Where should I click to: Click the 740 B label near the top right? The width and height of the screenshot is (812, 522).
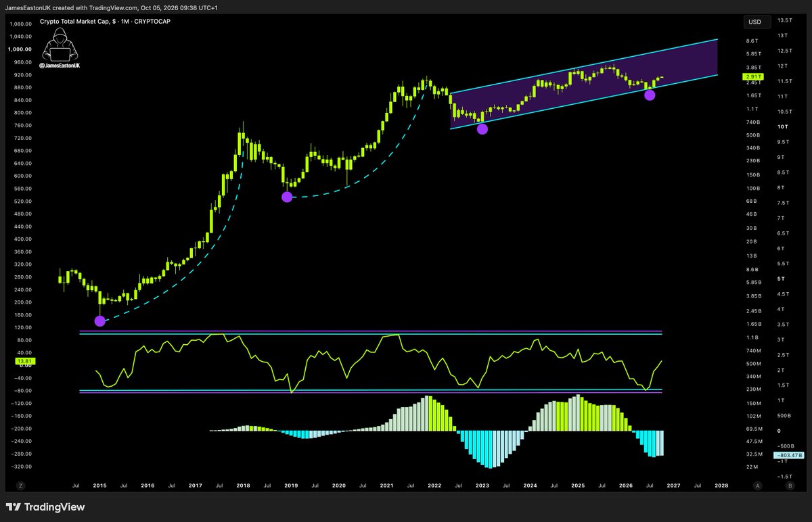[752, 122]
